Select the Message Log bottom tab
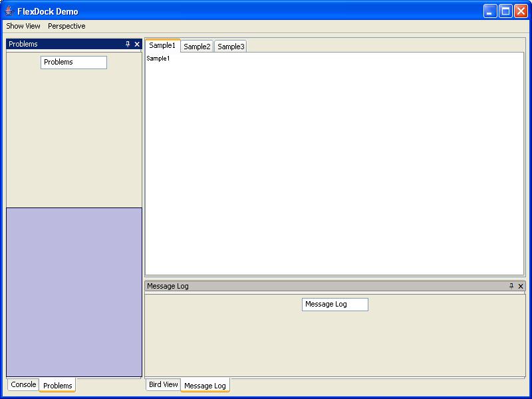 (x=205, y=386)
